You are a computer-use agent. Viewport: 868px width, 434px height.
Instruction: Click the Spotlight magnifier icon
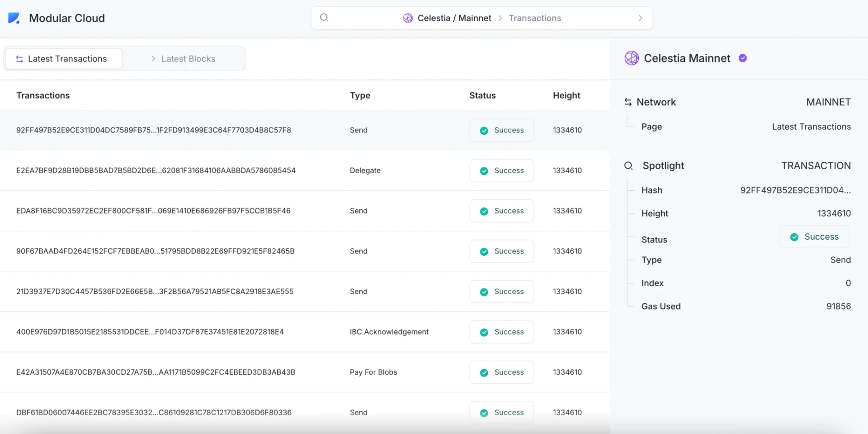628,165
